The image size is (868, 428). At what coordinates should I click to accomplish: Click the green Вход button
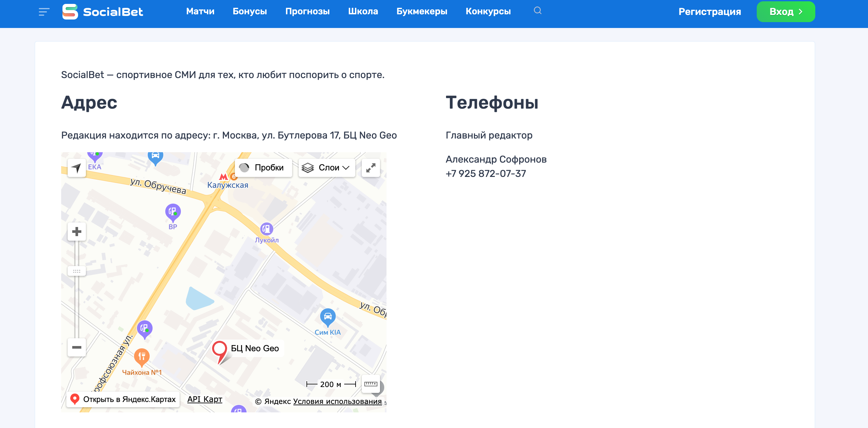coord(785,12)
